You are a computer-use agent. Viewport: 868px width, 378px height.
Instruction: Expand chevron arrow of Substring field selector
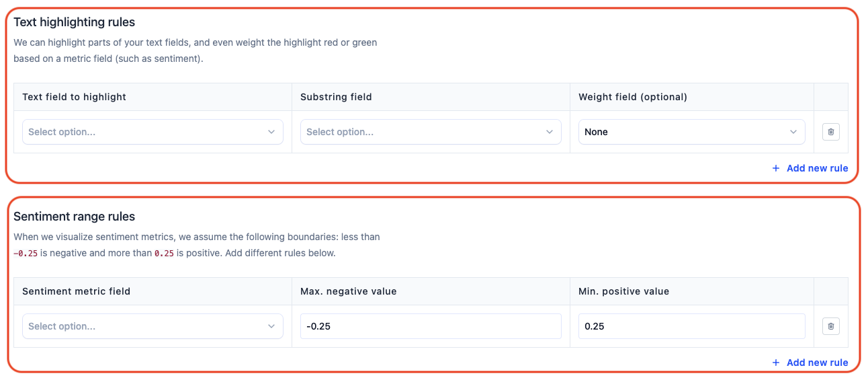(550, 132)
